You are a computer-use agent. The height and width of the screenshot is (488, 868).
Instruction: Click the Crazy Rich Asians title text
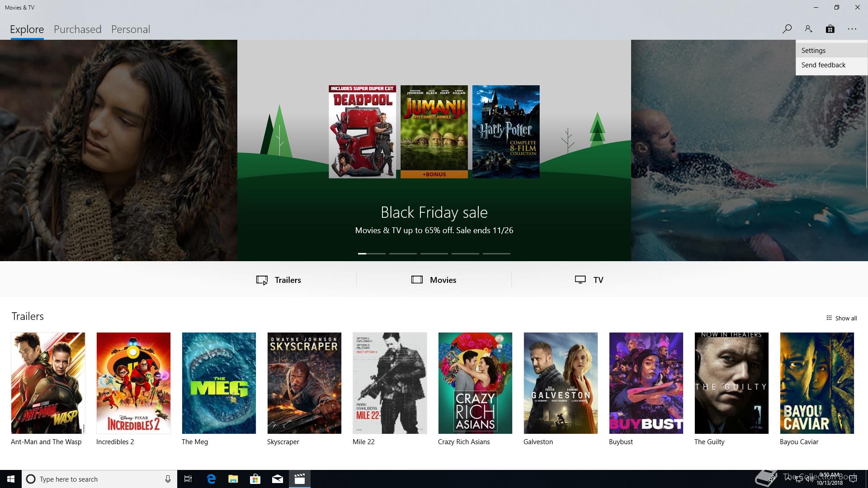coord(464,442)
